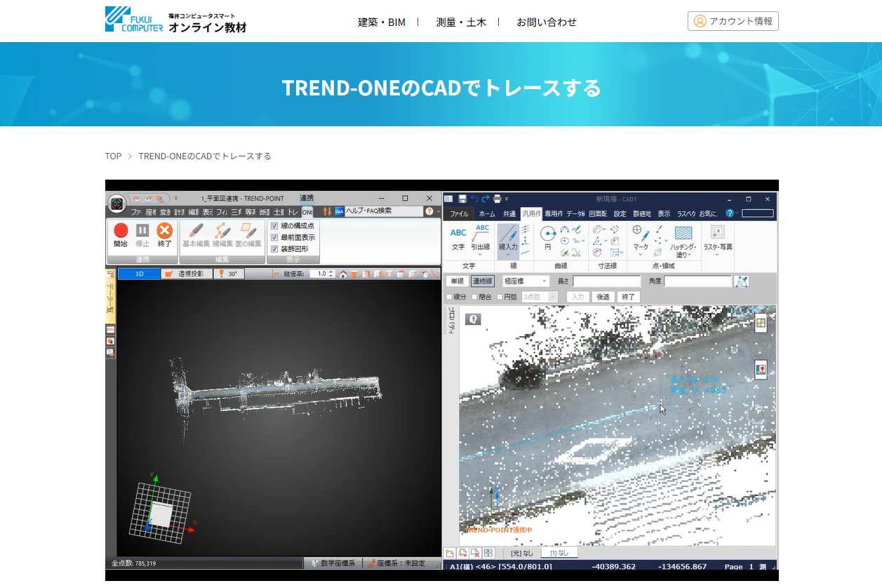Select the 円 circle drawing tool
This screenshot has height=588, width=882.
click(547, 234)
